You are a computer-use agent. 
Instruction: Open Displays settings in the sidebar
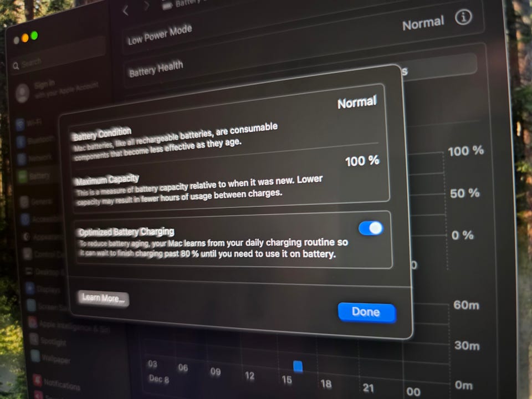tap(43, 289)
